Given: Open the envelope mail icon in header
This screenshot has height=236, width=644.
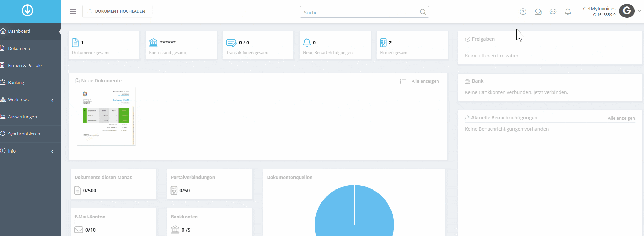Looking at the screenshot, I should click(x=538, y=12).
